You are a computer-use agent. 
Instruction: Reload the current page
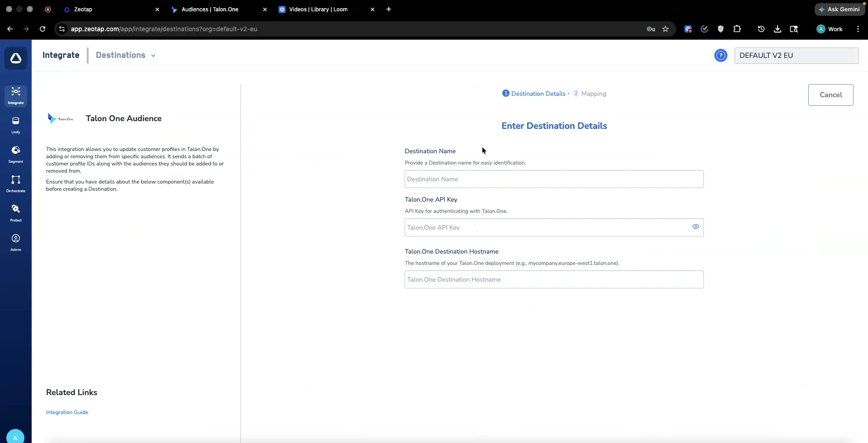pos(42,29)
